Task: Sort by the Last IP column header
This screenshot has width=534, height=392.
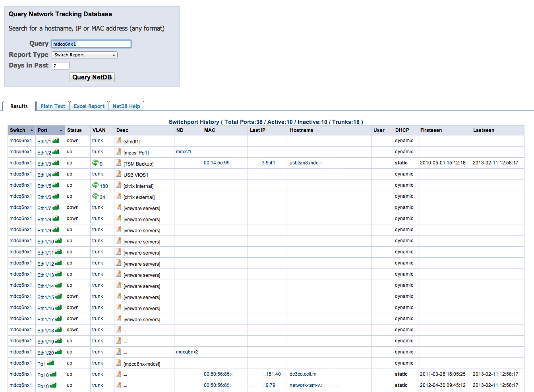Action: point(268,130)
